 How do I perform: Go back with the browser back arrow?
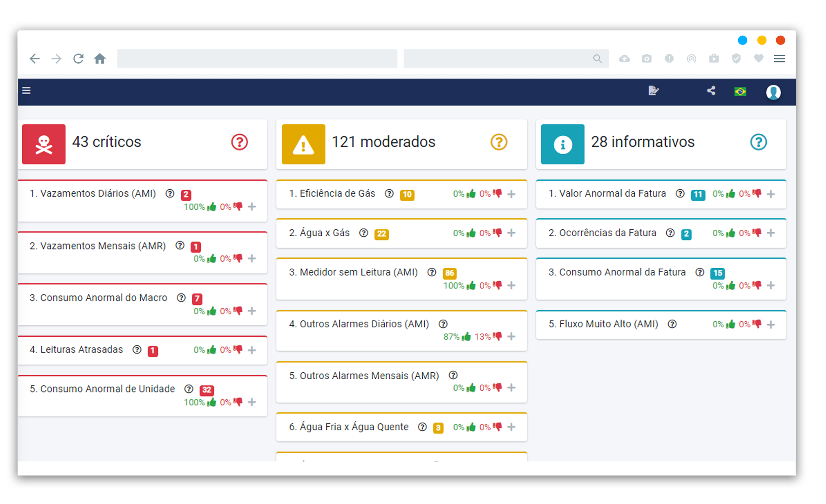coord(35,59)
